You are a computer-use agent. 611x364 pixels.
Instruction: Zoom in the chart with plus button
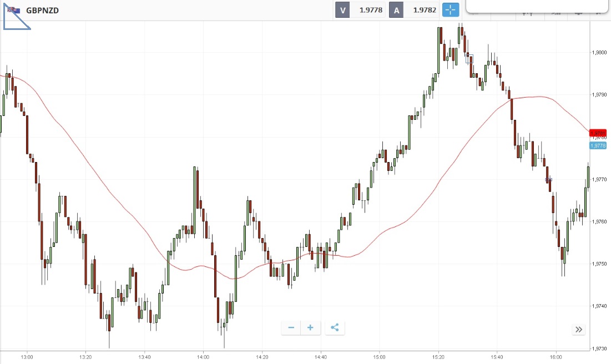tap(310, 327)
